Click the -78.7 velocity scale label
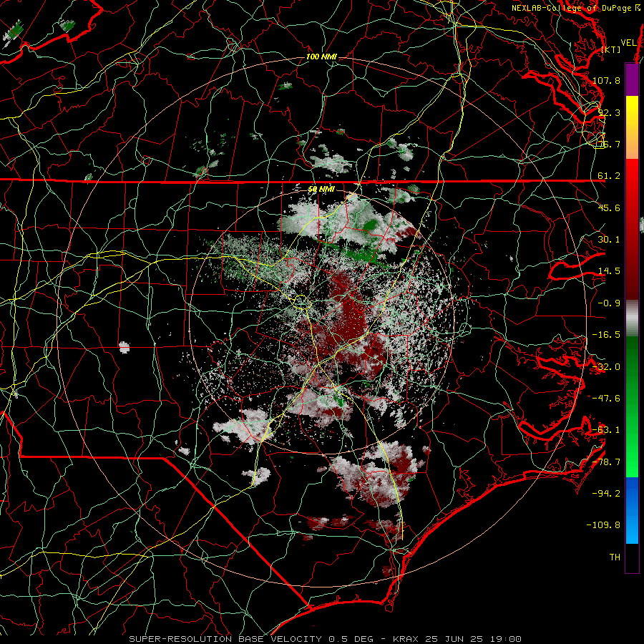The width and height of the screenshot is (644, 644). pyautogui.click(x=606, y=462)
